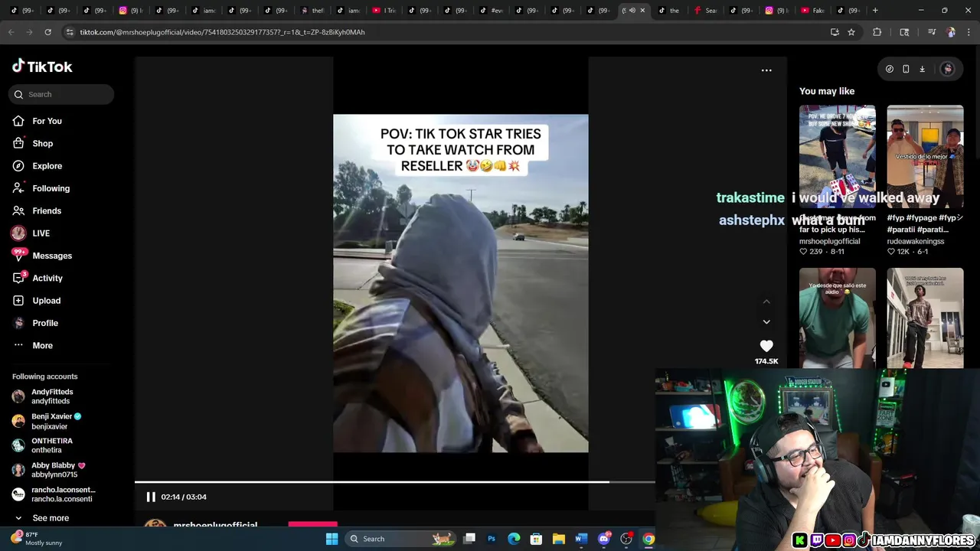980x551 pixels.
Task: Open Chrome extensions puzzle icon
Action: [x=877, y=32]
